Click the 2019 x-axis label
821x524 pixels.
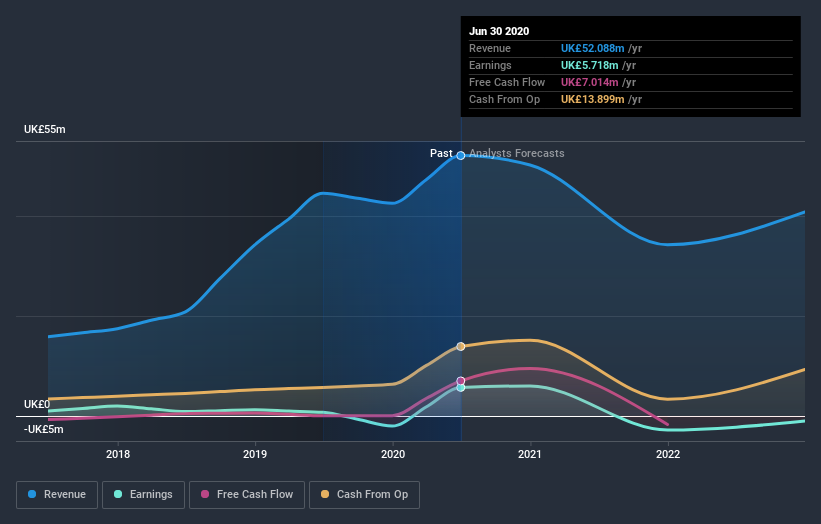(x=255, y=454)
